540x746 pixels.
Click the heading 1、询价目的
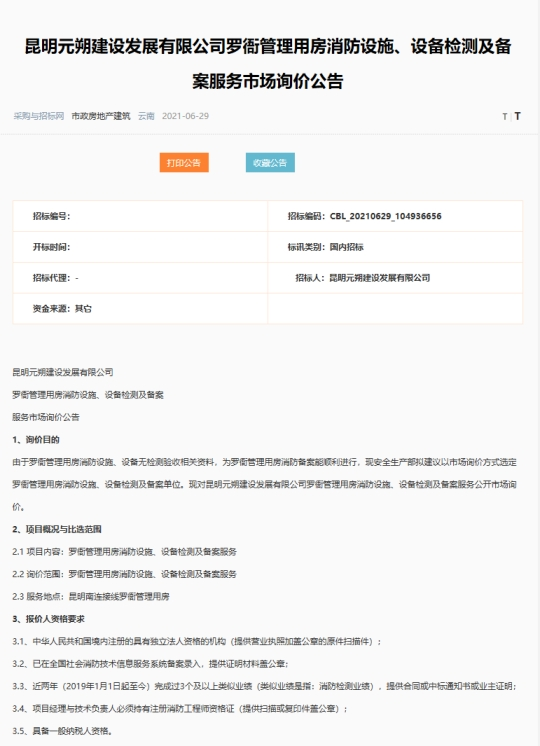pos(36,440)
